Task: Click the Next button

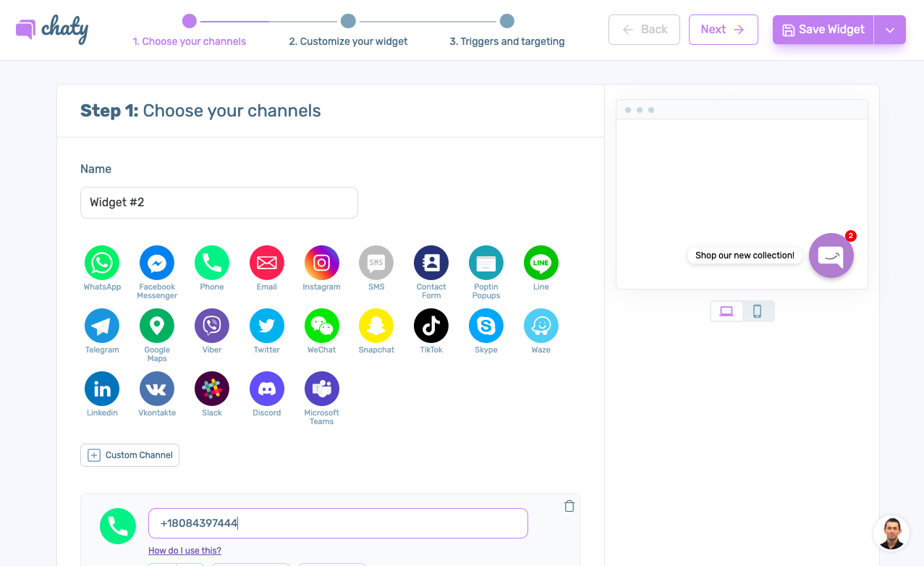Action: click(724, 30)
